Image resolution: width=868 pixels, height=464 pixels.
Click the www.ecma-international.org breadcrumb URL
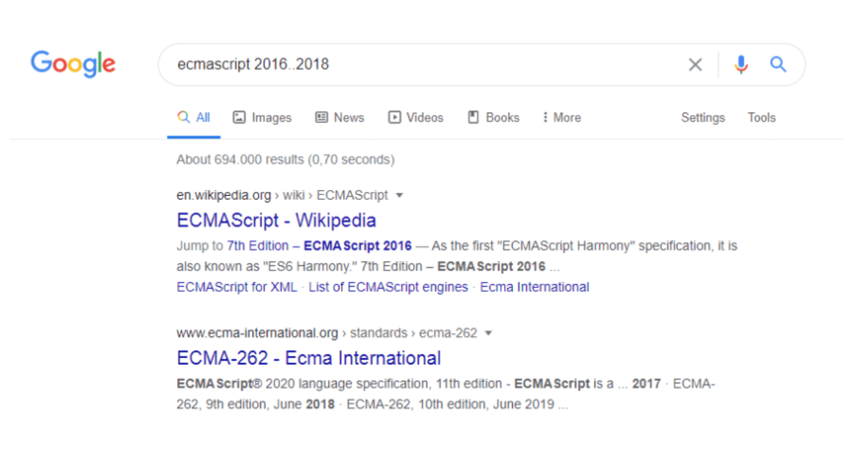327,334
